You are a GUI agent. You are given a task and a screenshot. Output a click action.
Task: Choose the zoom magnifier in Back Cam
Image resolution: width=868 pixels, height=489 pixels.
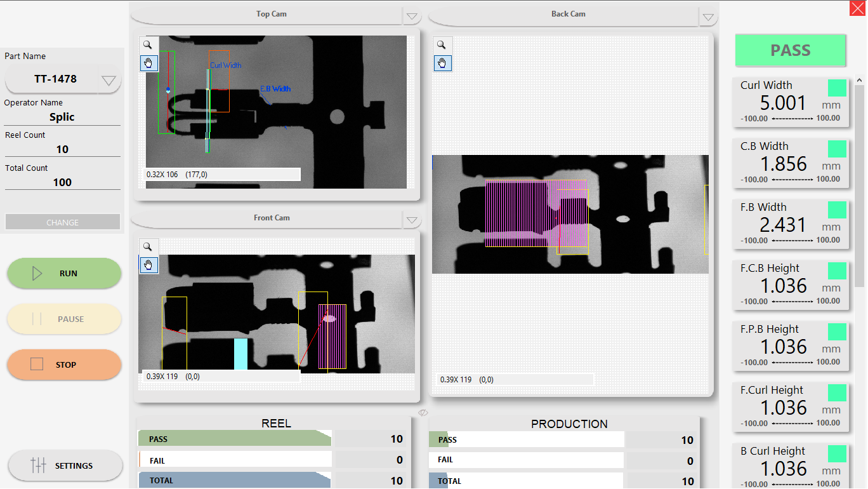click(442, 45)
